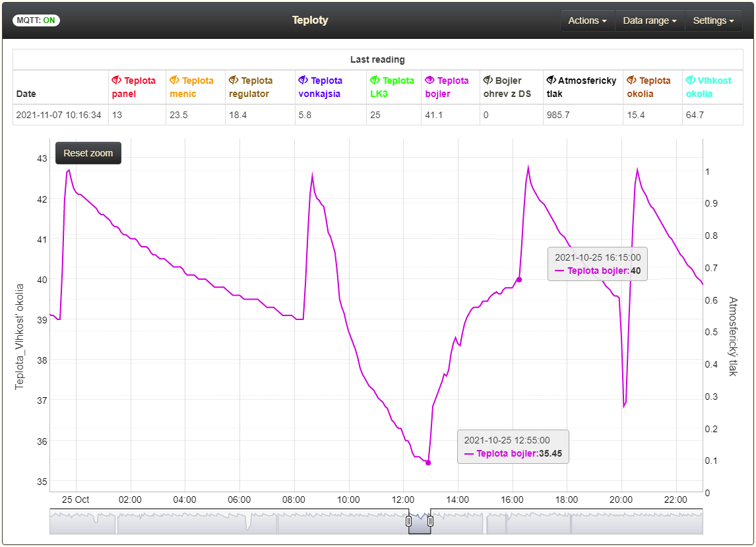Click eye icon next to Teplota vonkajsia
The width and height of the screenshot is (756, 547).
(303, 80)
